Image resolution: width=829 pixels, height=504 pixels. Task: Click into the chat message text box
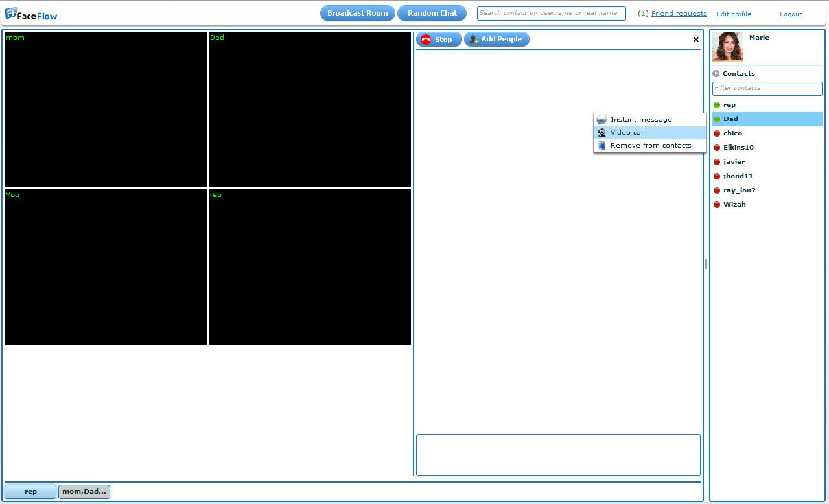click(558, 455)
